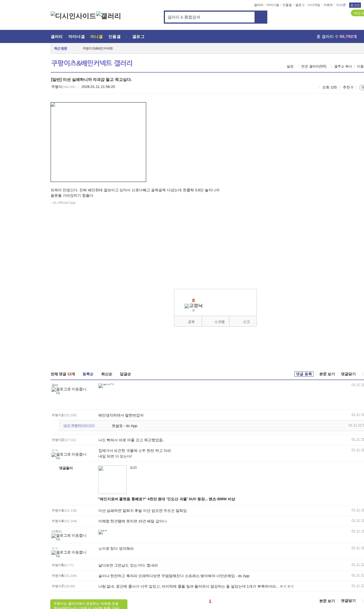Open the post's attached image
Viewport: 364px width, 609px height.
[x=98, y=142]
